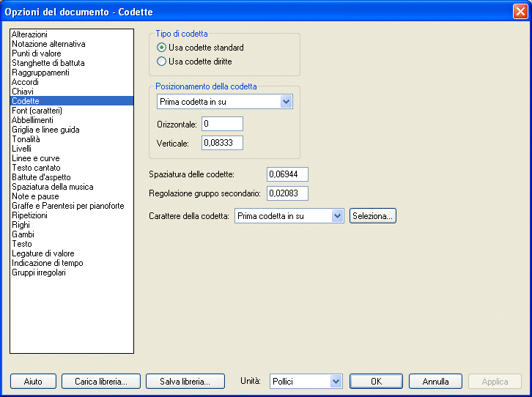Close the Opzioni del documento dialog
The height and width of the screenshot is (397, 532).
click(x=520, y=12)
